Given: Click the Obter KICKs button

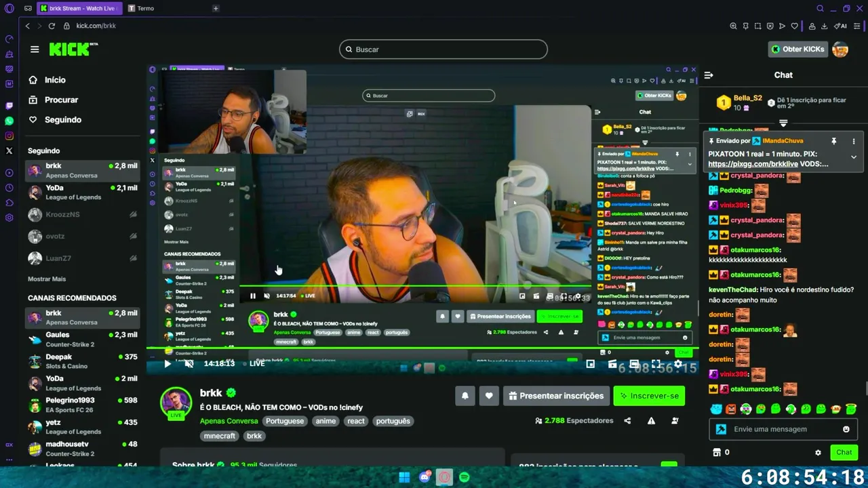Looking at the screenshot, I should (797, 49).
